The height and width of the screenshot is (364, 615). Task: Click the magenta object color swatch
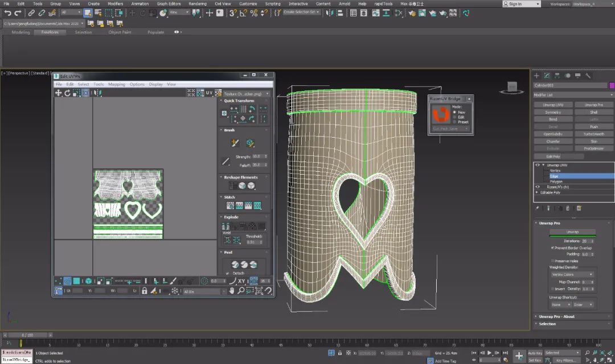(612, 85)
